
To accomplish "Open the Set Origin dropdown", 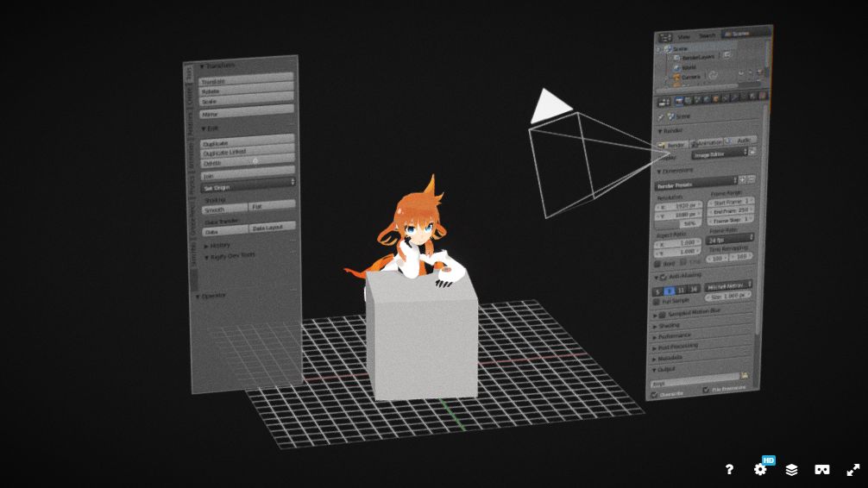I will [x=248, y=185].
